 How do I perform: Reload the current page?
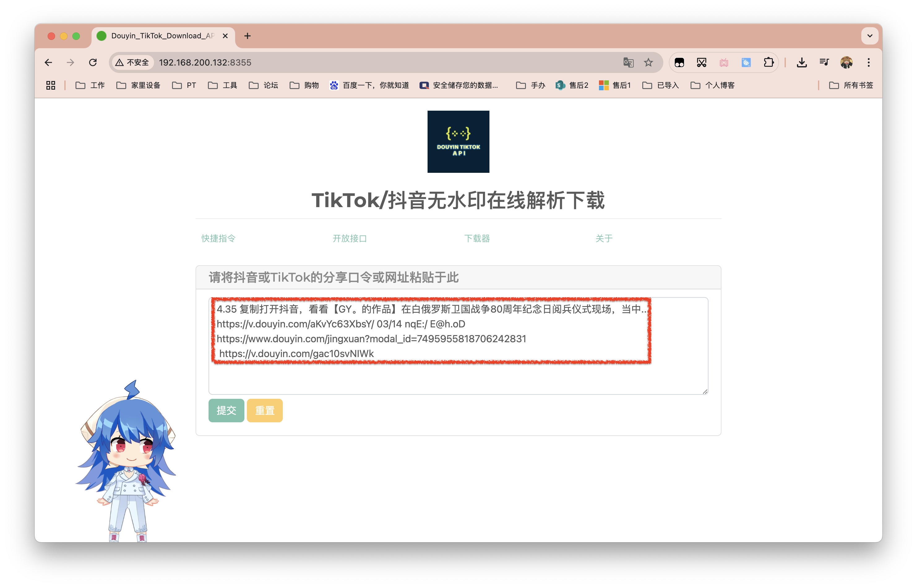[x=93, y=62]
